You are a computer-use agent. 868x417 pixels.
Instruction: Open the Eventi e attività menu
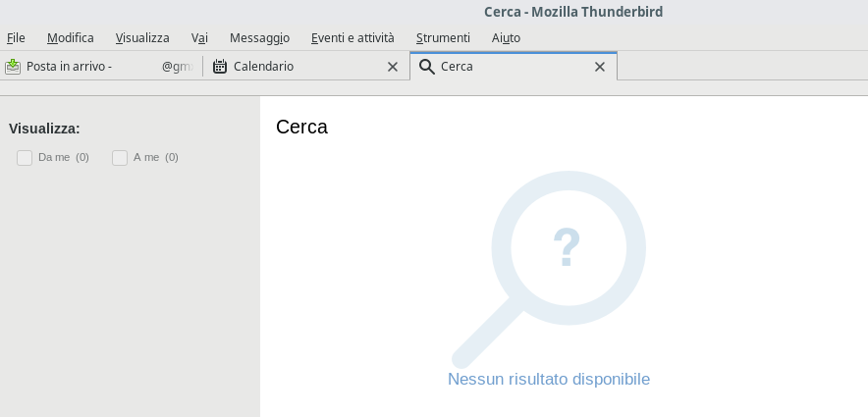[353, 37]
